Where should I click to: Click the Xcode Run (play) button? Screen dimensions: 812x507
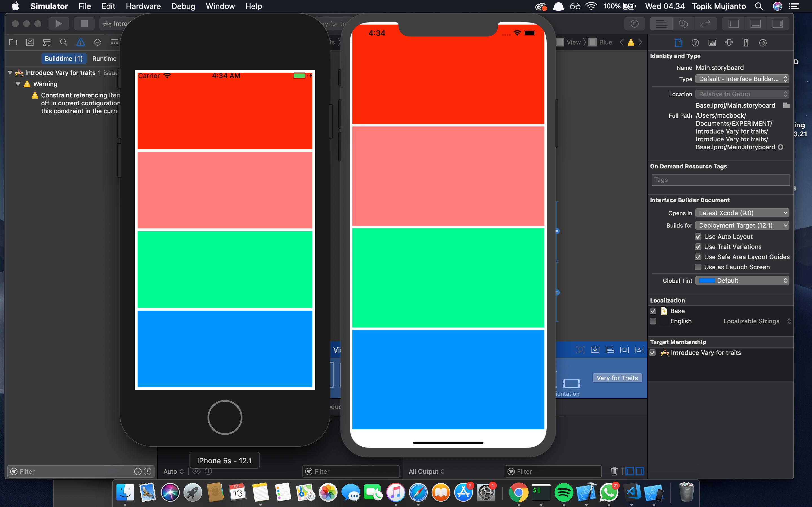(x=58, y=23)
